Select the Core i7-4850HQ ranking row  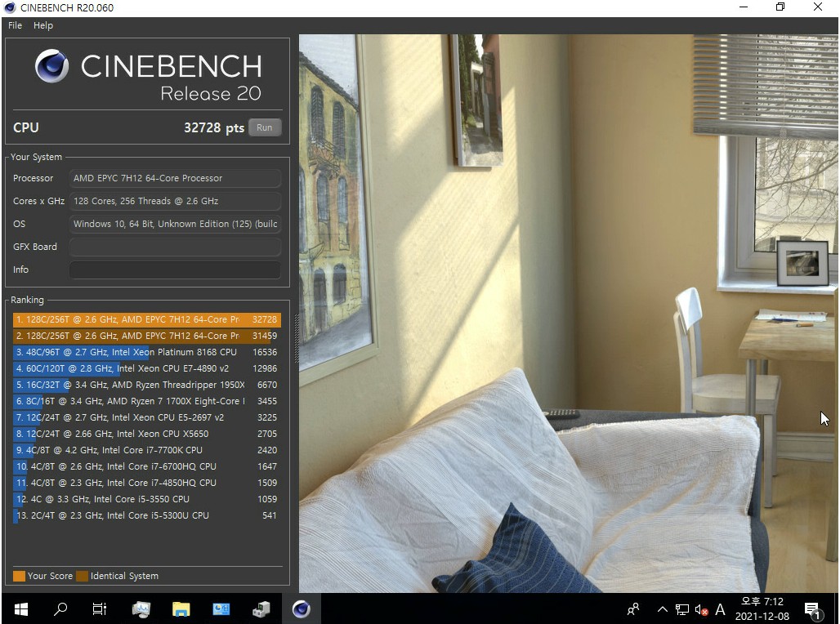147,483
